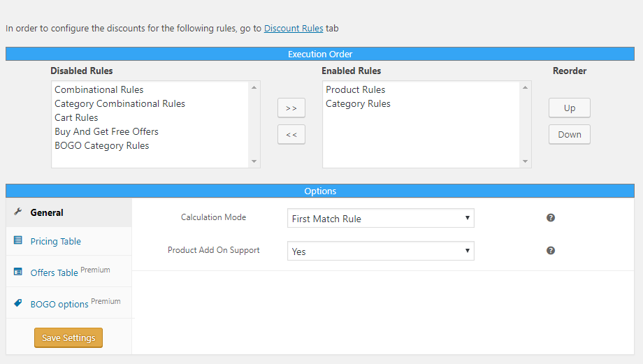Select Product Rules in Enabled Rules list
643x364 pixels.
tap(356, 89)
